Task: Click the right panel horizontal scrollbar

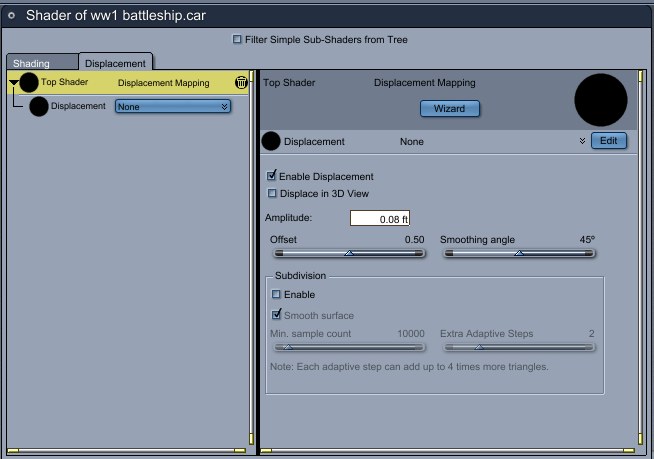Action: tap(448, 451)
